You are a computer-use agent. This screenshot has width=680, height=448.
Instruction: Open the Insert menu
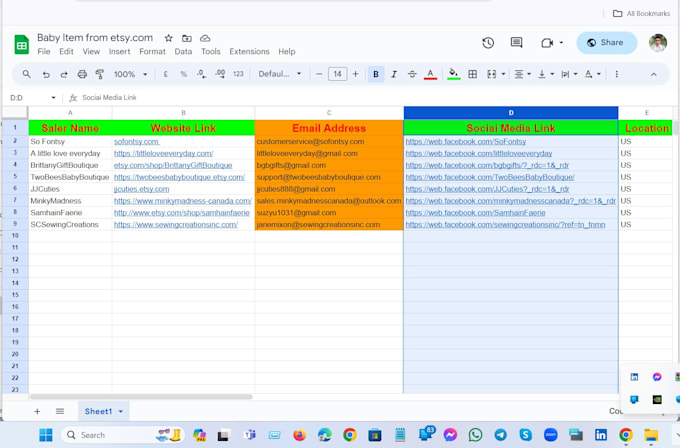(119, 52)
